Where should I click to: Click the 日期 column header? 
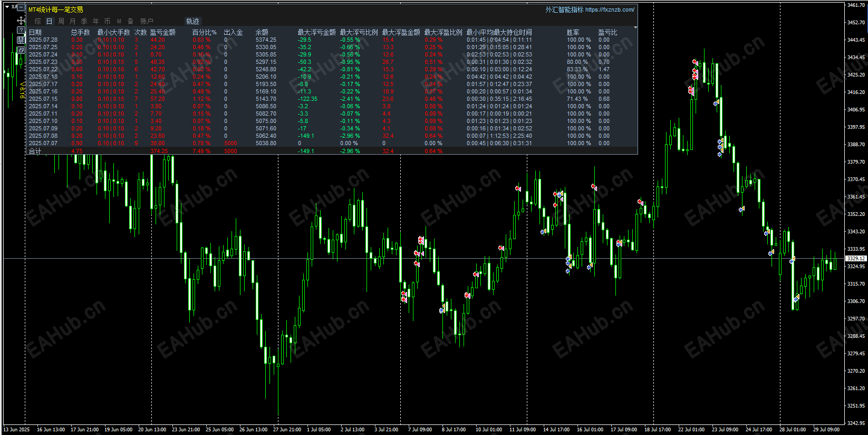click(x=35, y=32)
